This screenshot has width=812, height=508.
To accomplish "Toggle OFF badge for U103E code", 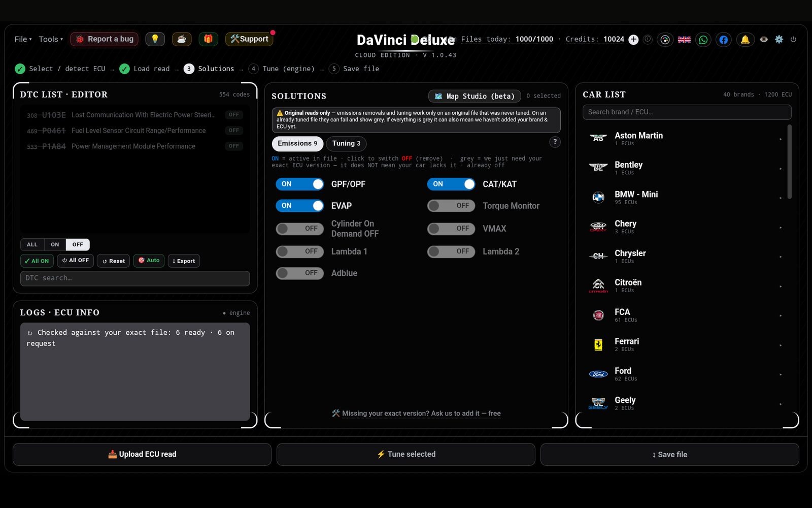I will pos(233,115).
